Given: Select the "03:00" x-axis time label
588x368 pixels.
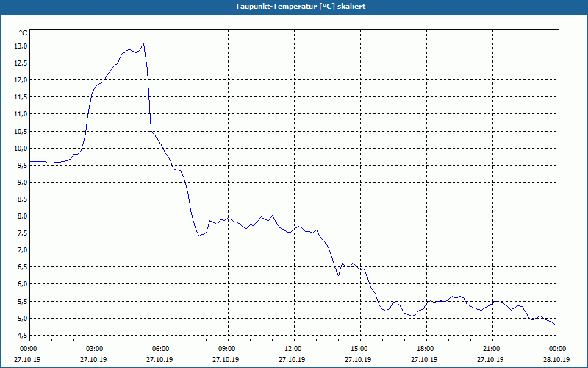Looking at the screenshot, I should 95,349.
